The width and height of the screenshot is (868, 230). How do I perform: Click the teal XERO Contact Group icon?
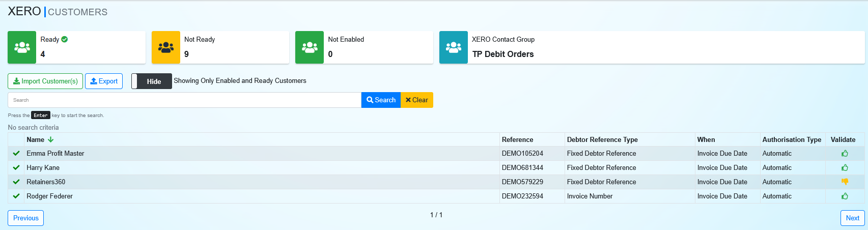[x=454, y=47]
